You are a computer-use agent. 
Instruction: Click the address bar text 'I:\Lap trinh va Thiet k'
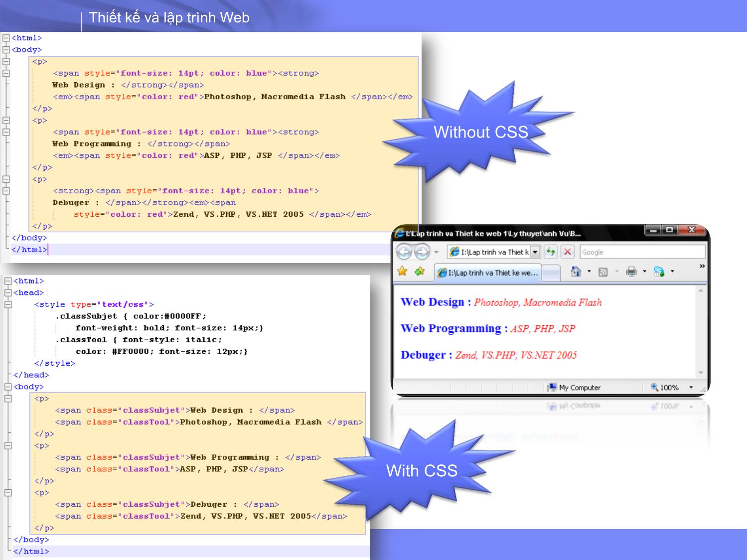(x=495, y=252)
